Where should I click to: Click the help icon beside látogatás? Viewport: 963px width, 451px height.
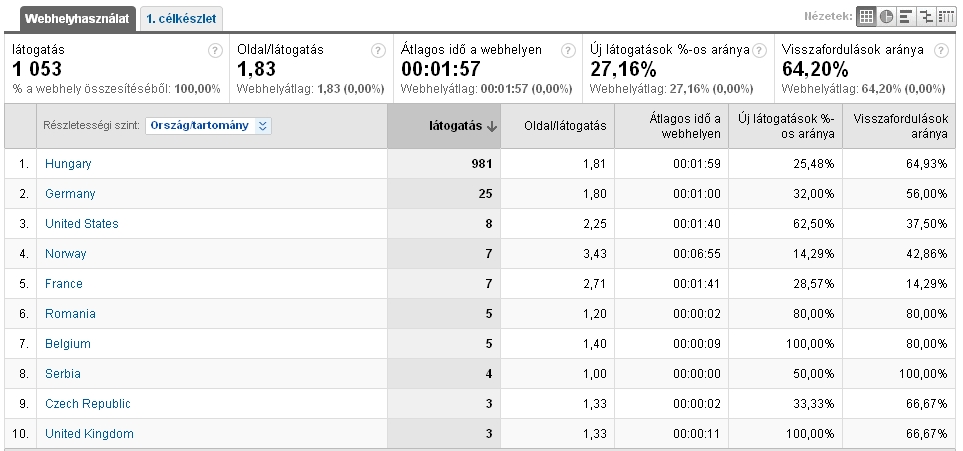214,51
